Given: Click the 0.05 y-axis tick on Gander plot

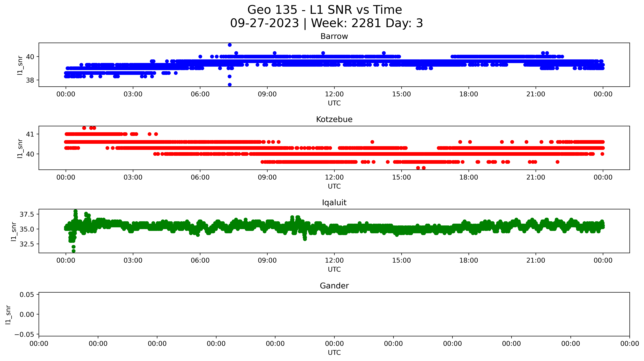Looking at the screenshot, I should point(27,295).
